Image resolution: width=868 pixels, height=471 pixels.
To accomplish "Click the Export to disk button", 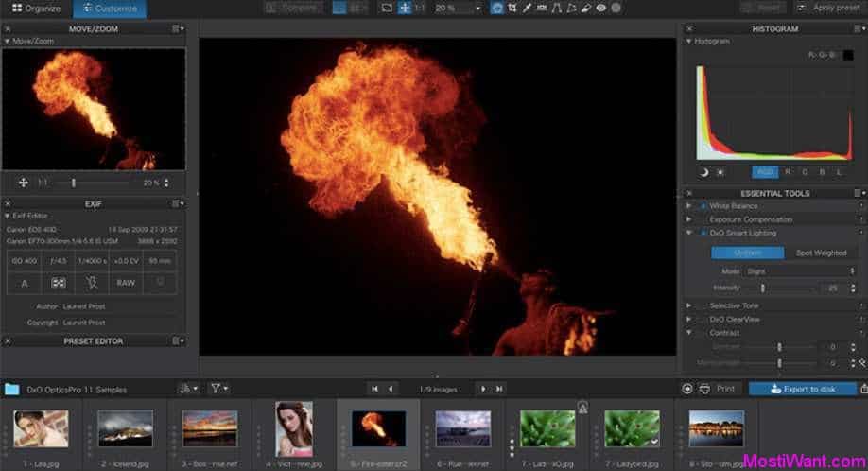I will pos(803,388).
